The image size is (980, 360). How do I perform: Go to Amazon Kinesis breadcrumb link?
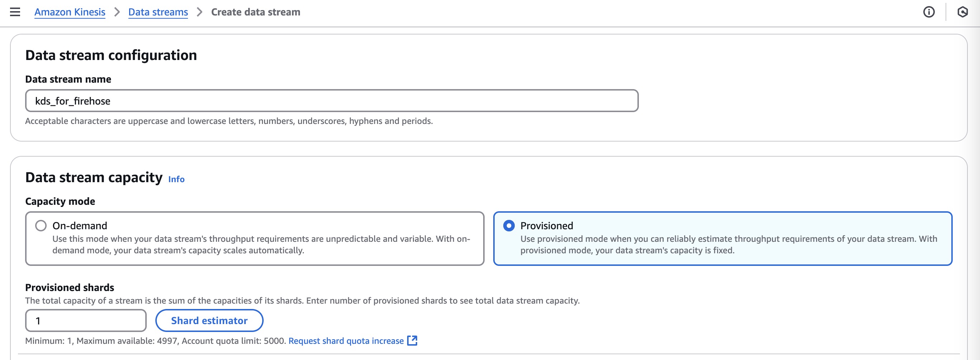pyautogui.click(x=70, y=12)
